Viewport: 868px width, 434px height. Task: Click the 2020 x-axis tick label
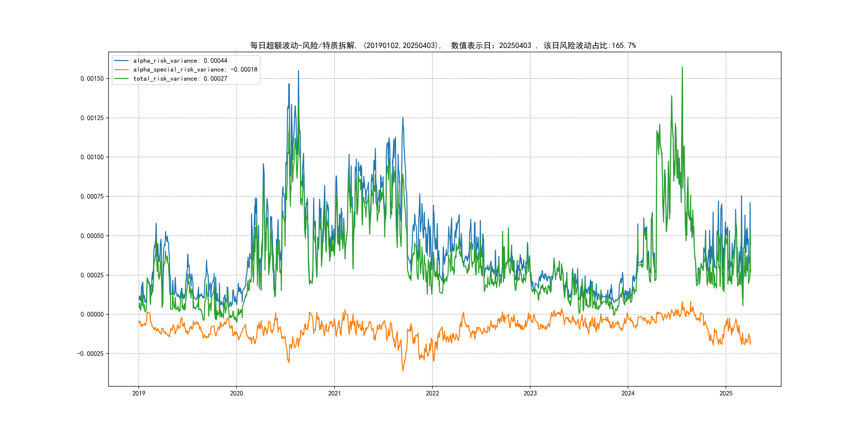(x=237, y=393)
